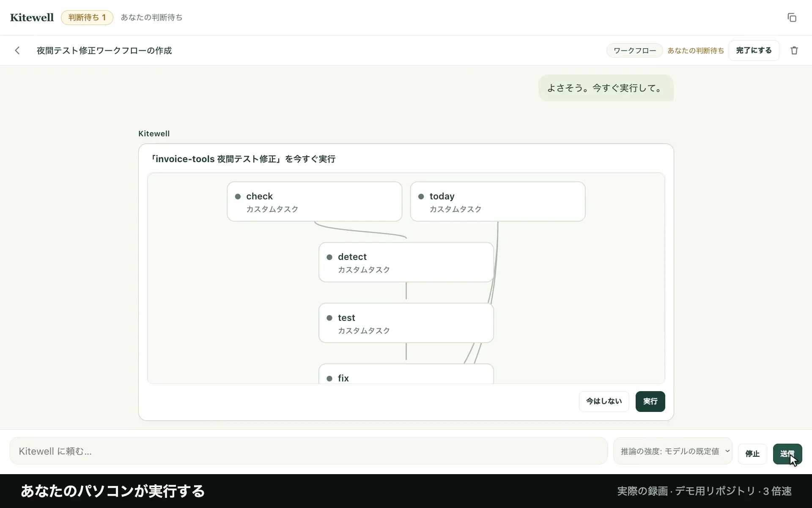Select the detect task node
The image size is (812, 508).
pos(406,262)
